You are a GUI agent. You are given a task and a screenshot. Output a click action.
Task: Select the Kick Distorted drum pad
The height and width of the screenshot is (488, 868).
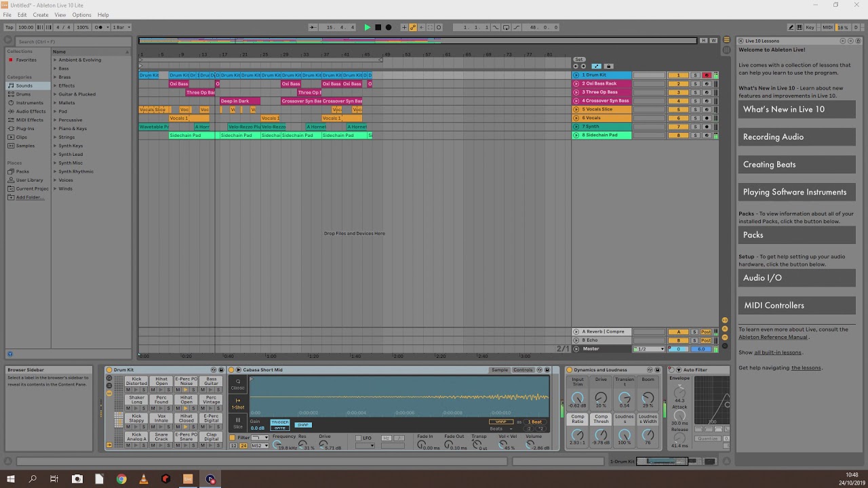pos(136,381)
